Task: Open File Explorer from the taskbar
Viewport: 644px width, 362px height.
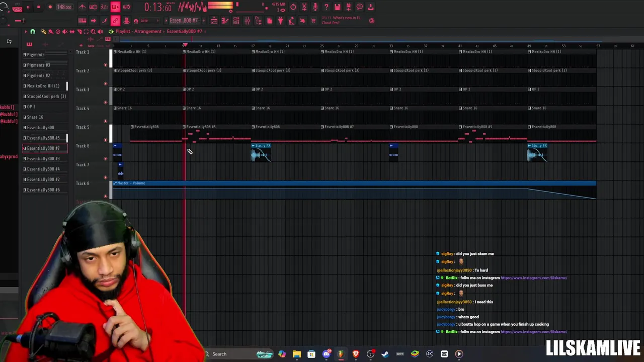Action: coord(297,354)
